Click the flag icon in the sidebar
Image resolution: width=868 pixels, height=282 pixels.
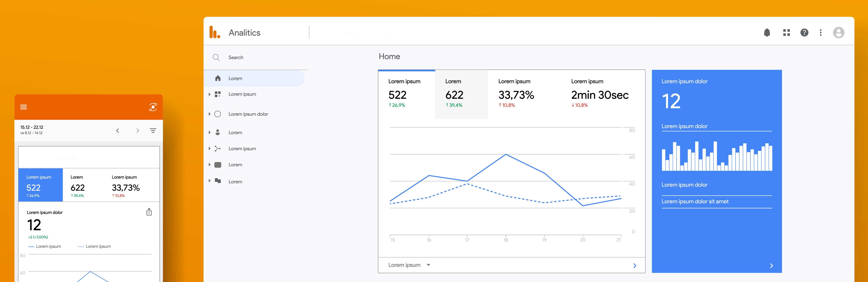(218, 181)
